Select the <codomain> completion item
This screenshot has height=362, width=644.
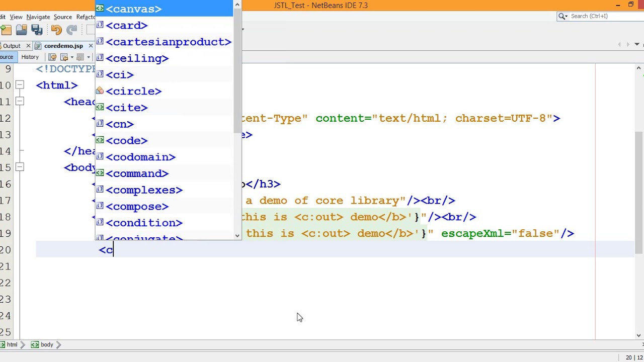tap(164, 157)
